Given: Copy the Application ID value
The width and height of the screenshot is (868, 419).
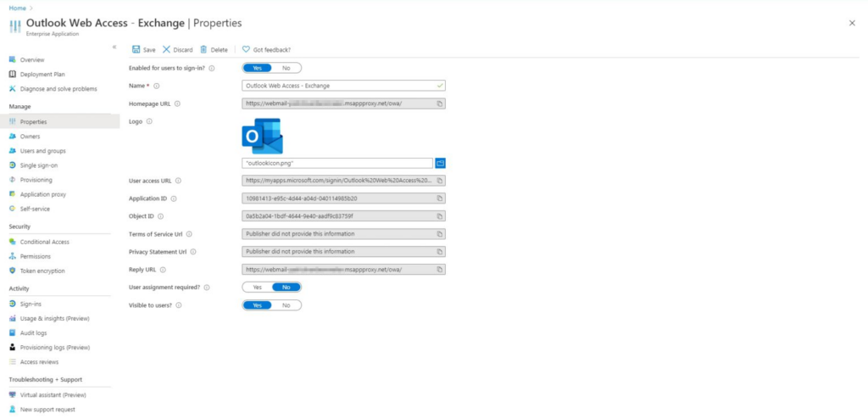Looking at the screenshot, I should pyautogui.click(x=440, y=198).
